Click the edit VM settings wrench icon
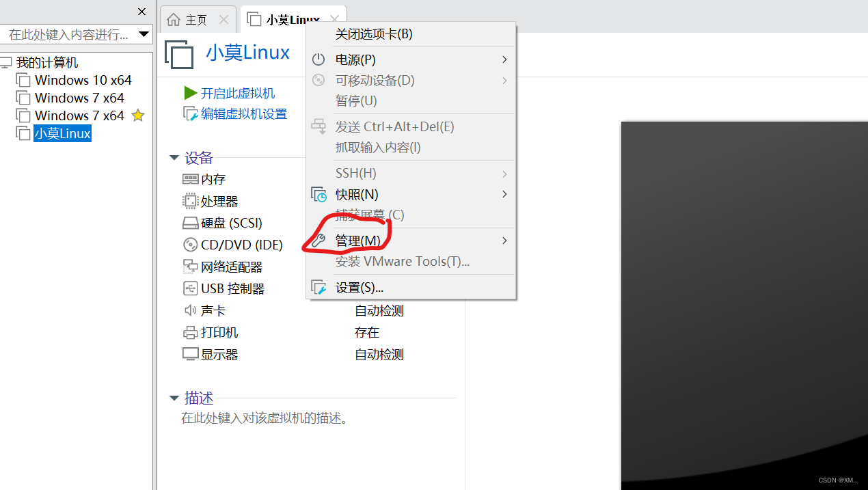This screenshot has width=868, height=490. coord(191,114)
